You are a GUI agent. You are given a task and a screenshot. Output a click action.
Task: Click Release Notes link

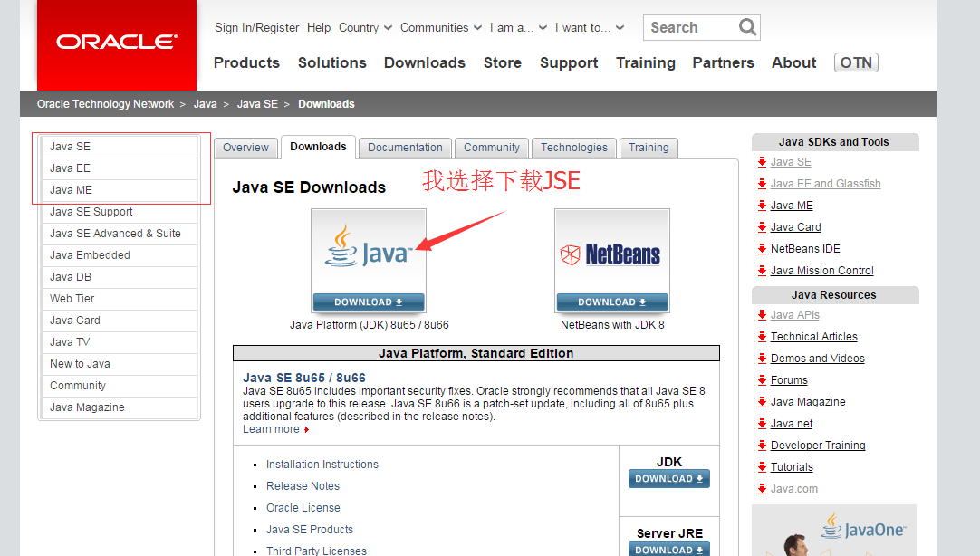click(x=303, y=486)
